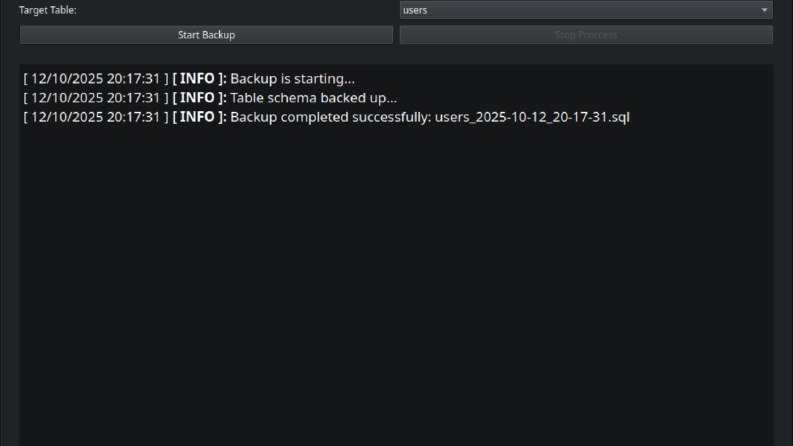Select the 'Backup completed successfully' log line
793x446 pixels.
(326, 117)
